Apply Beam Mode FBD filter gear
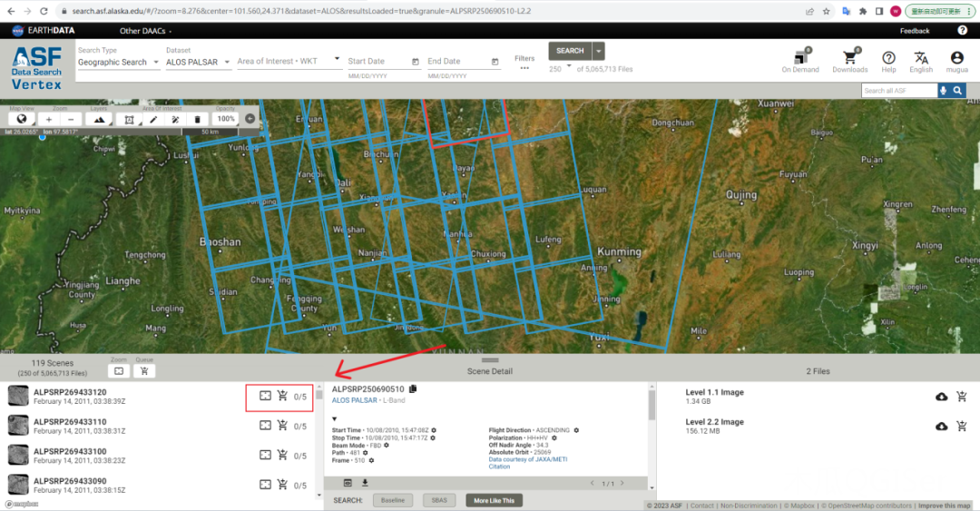The image size is (980, 511). pos(387,446)
